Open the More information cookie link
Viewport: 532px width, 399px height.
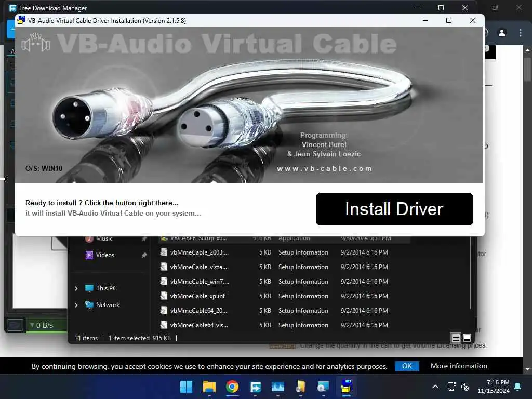(459, 366)
